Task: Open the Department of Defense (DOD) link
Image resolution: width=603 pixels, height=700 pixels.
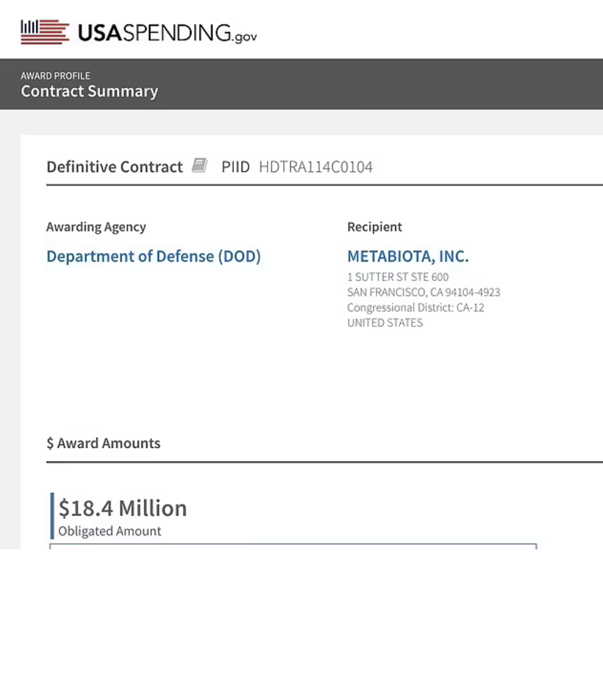Action: pyautogui.click(x=153, y=256)
